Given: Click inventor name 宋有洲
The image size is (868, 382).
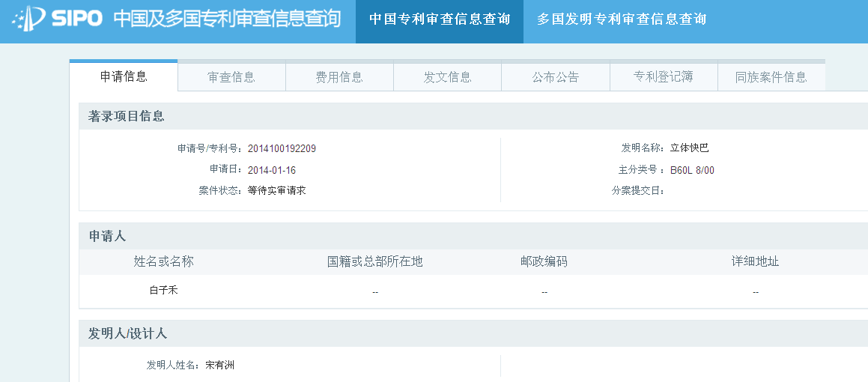Looking at the screenshot, I should (219, 365).
